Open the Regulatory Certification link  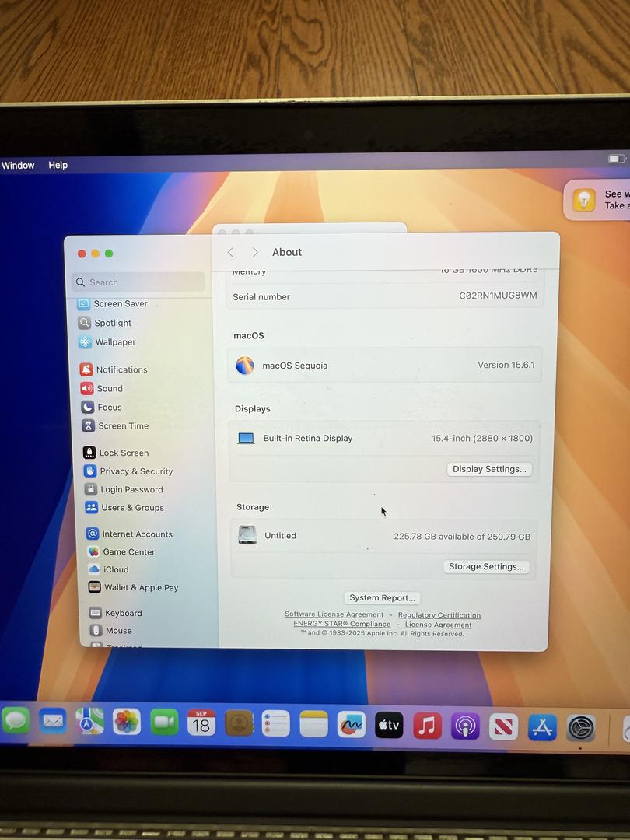(439, 615)
